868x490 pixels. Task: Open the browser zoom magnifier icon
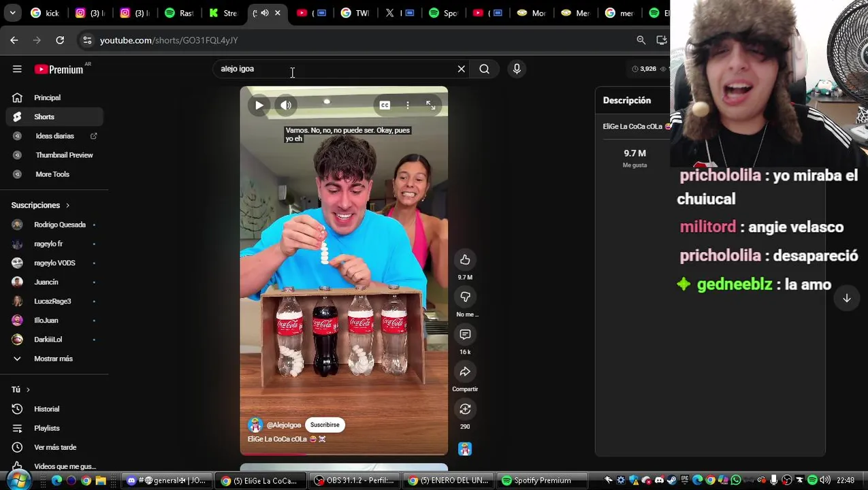641,40
